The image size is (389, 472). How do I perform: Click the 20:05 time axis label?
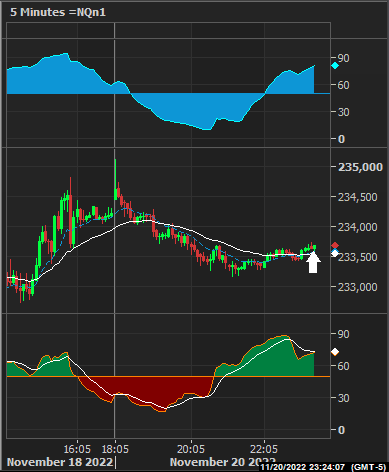tap(191, 449)
